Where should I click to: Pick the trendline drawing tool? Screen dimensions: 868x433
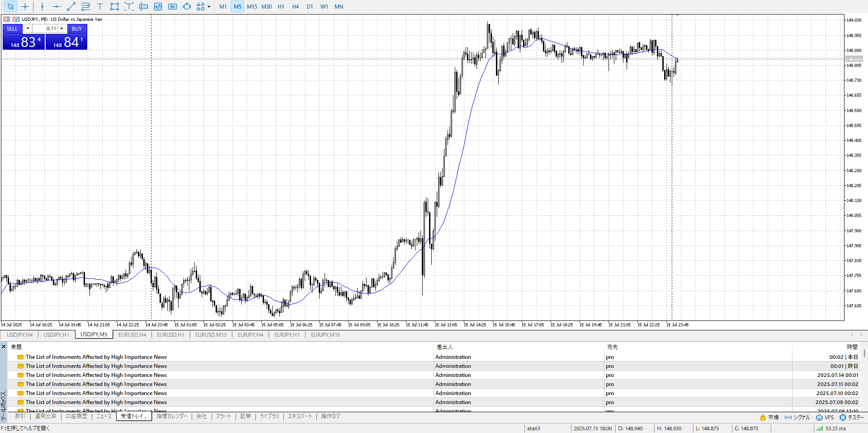71,7
